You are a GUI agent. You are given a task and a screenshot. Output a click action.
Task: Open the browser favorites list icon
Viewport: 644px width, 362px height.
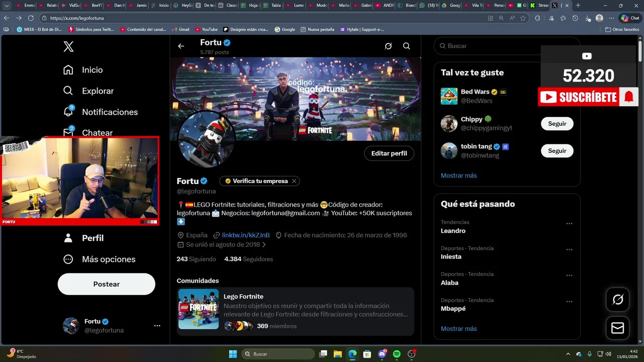[x=563, y=18]
